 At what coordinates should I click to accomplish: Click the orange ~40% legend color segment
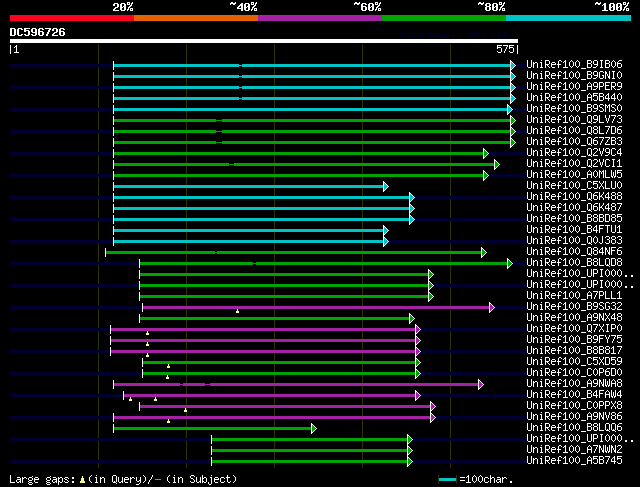[x=196, y=18]
